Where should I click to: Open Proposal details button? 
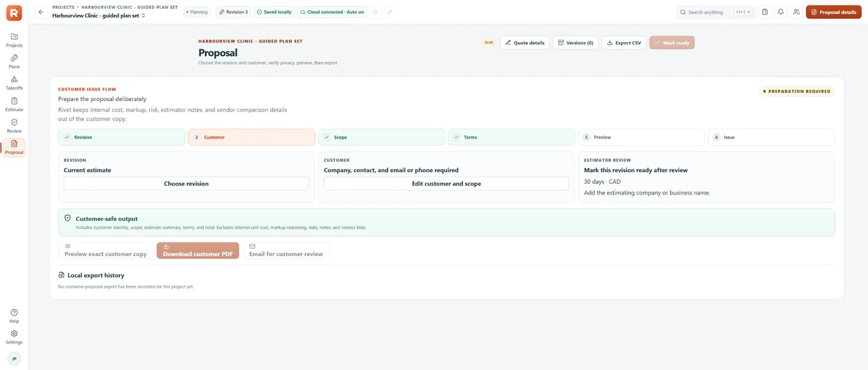click(833, 12)
